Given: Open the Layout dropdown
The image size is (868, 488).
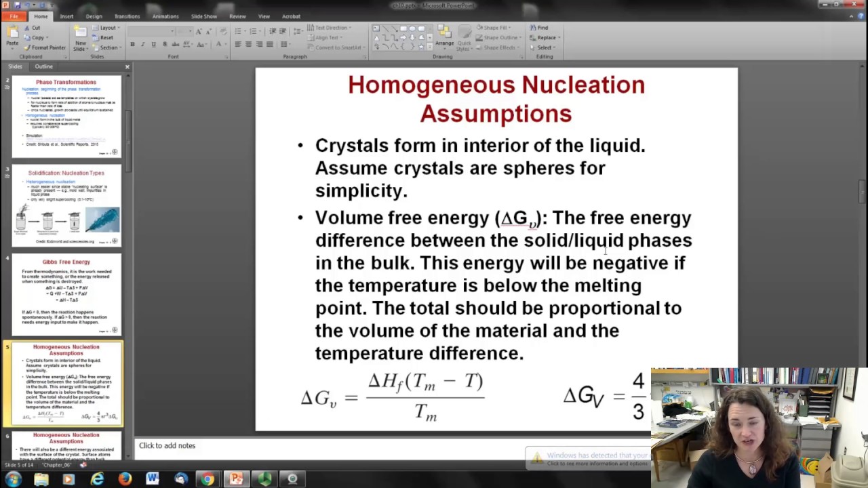Looking at the screenshot, I should (106, 28).
